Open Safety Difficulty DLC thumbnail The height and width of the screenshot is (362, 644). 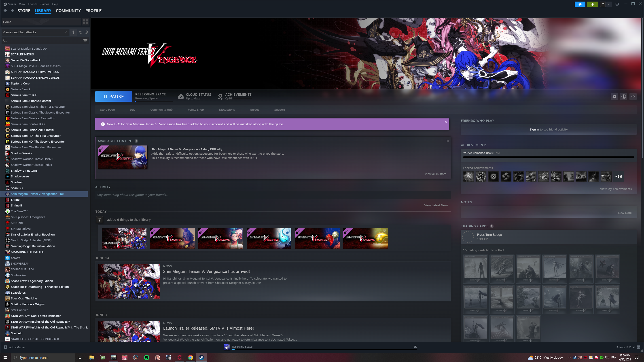pyautogui.click(x=123, y=157)
